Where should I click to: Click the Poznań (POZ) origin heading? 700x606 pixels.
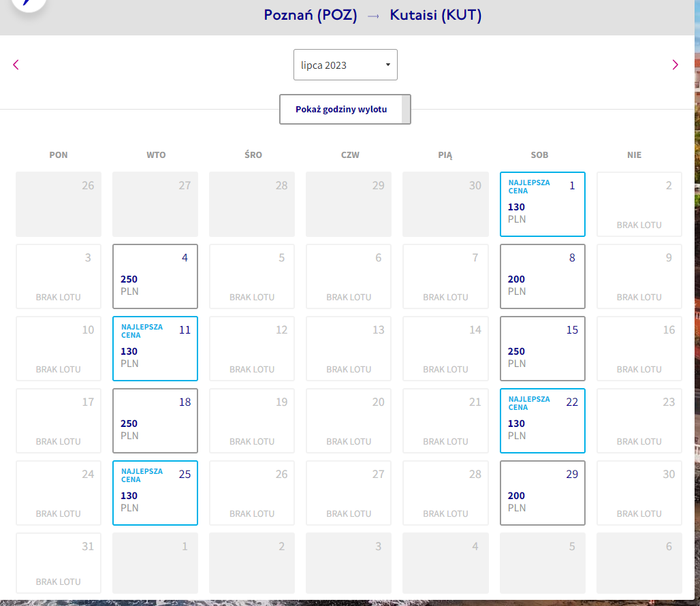tap(311, 15)
